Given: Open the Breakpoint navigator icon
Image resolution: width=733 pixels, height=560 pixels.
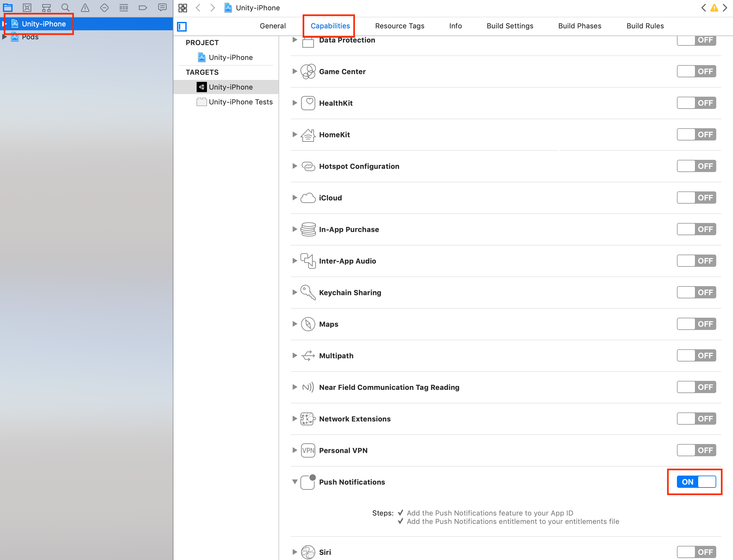Looking at the screenshot, I should 143,7.
